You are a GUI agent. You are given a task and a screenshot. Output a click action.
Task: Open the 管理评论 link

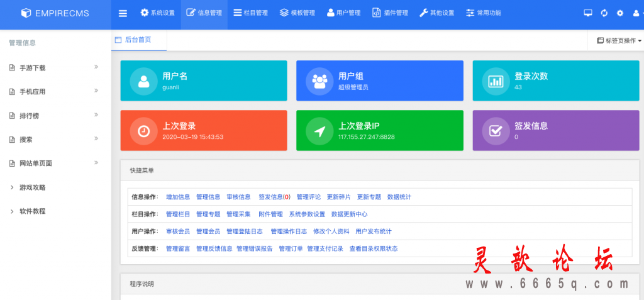tap(308, 197)
